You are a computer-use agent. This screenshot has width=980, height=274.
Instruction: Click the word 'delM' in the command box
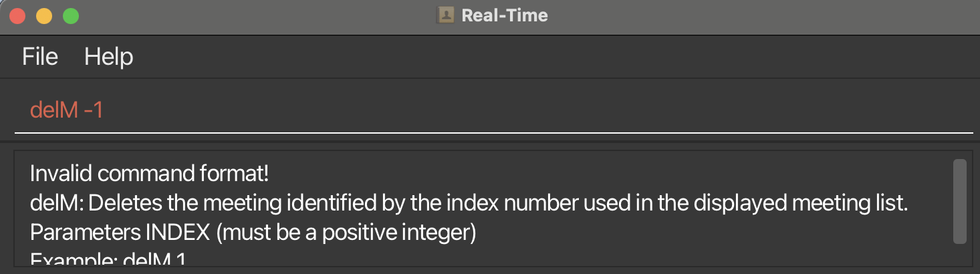(x=54, y=110)
